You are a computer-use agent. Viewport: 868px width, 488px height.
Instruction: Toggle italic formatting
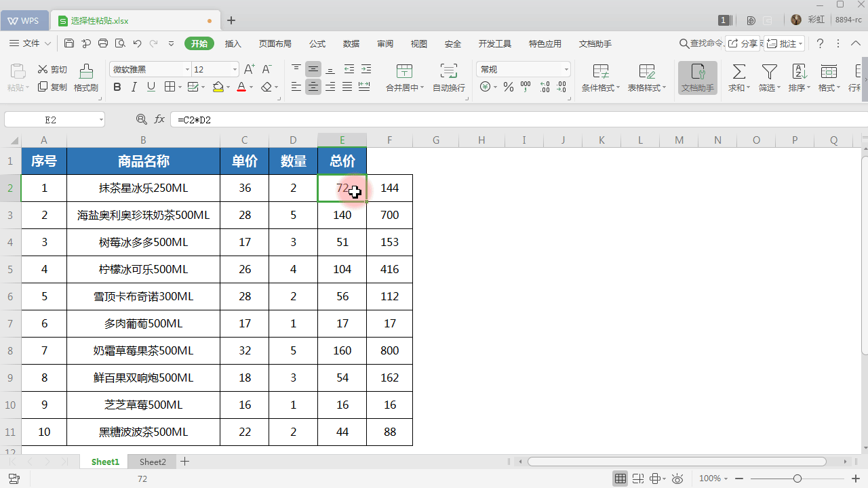(134, 87)
